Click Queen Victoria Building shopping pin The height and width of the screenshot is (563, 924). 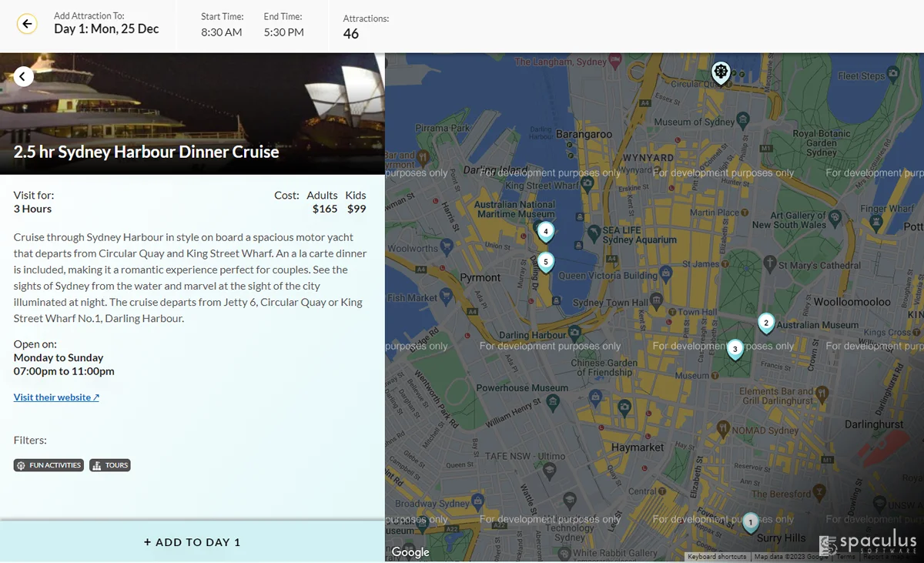(665, 273)
